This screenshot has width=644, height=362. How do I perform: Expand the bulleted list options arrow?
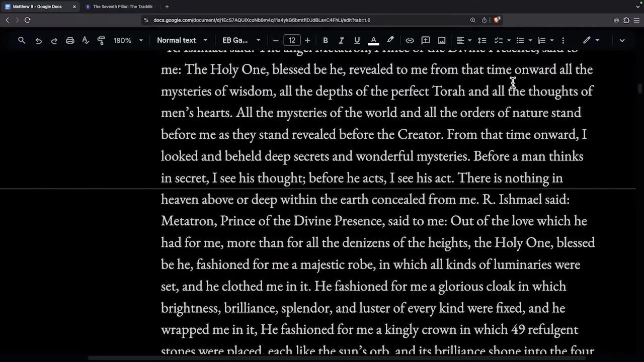coord(530,40)
